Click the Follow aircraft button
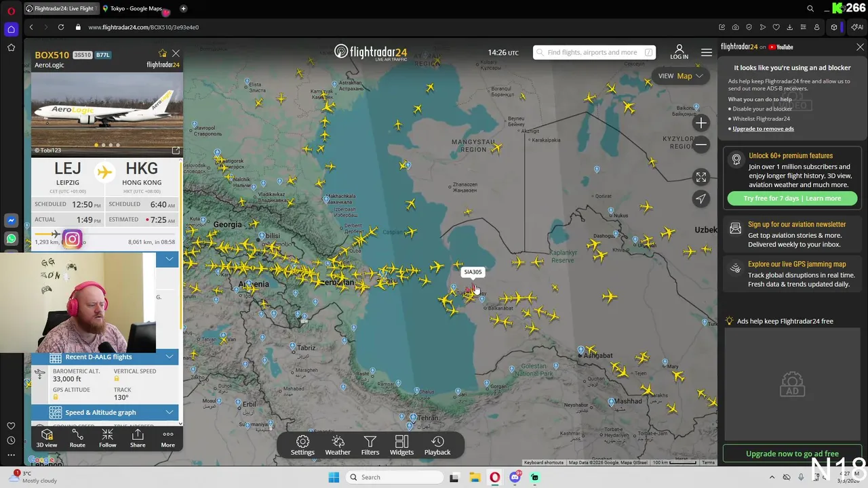 107,439
